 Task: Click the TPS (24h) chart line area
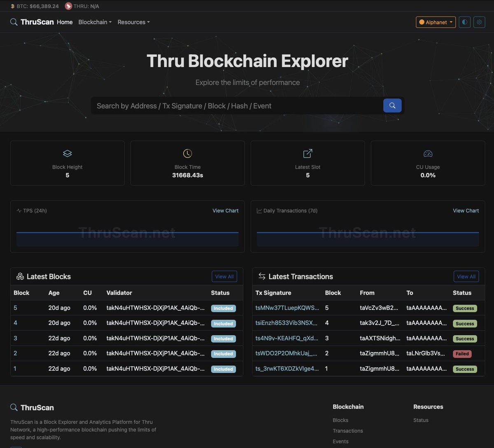point(127,233)
